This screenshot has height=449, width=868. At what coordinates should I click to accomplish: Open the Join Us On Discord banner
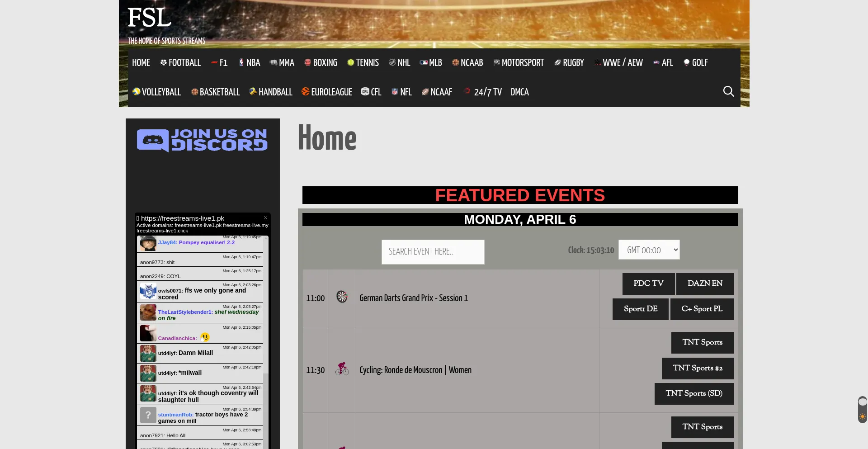point(202,140)
